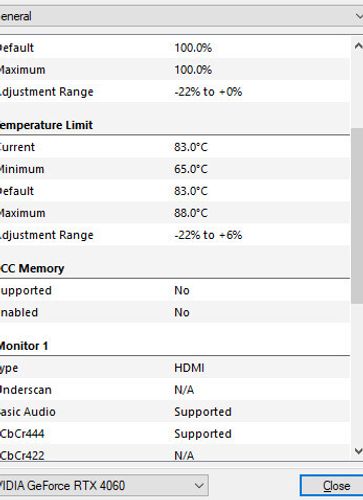Click the vertical scrollbar thumb
Image resolution: width=363 pixels, height=500 pixels.
(x=357, y=216)
